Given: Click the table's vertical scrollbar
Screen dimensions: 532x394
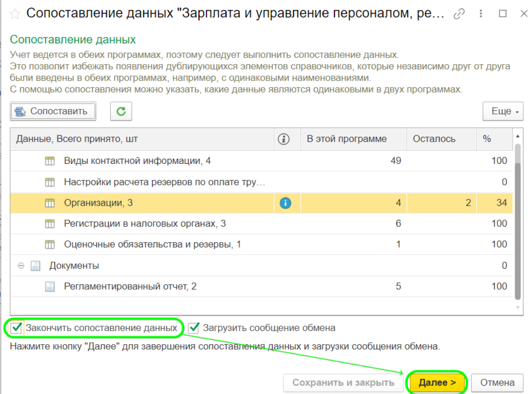Looking at the screenshot, I should [x=518, y=221].
